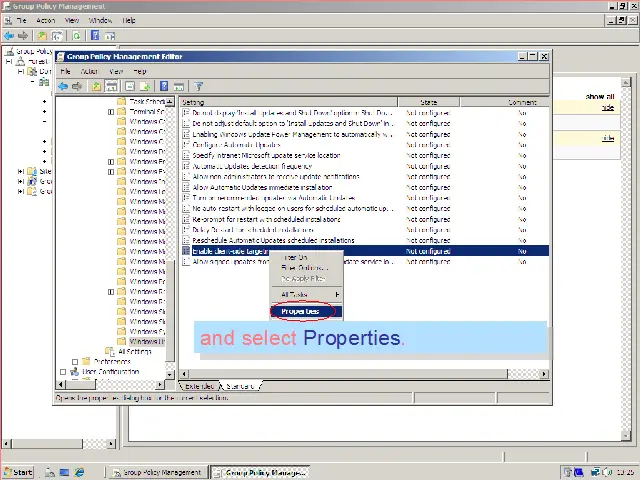Click Show Desktop icon in quick launch
The image size is (640, 480).
pos(64,472)
